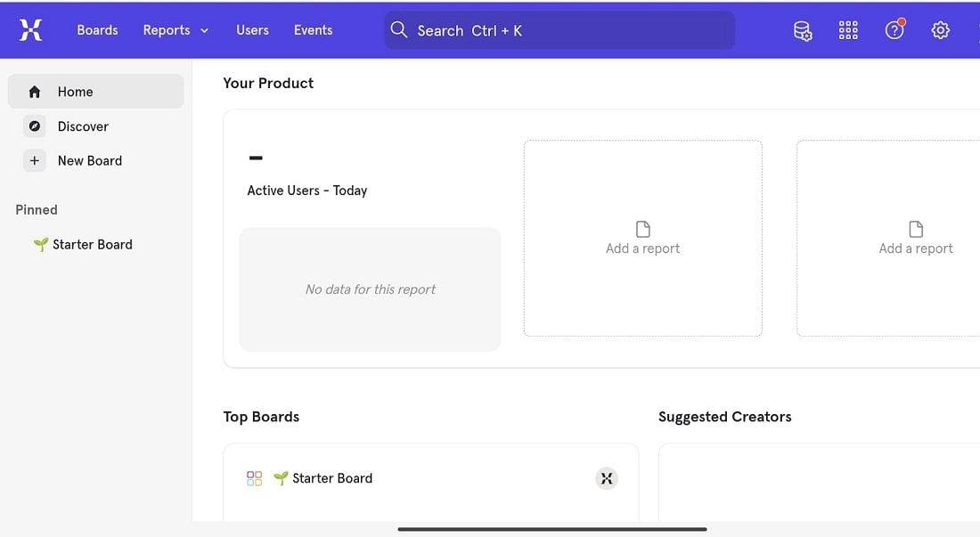This screenshot has width=980, height=537.
Task: Add a report in second empty slot
Action: point(915,239)
